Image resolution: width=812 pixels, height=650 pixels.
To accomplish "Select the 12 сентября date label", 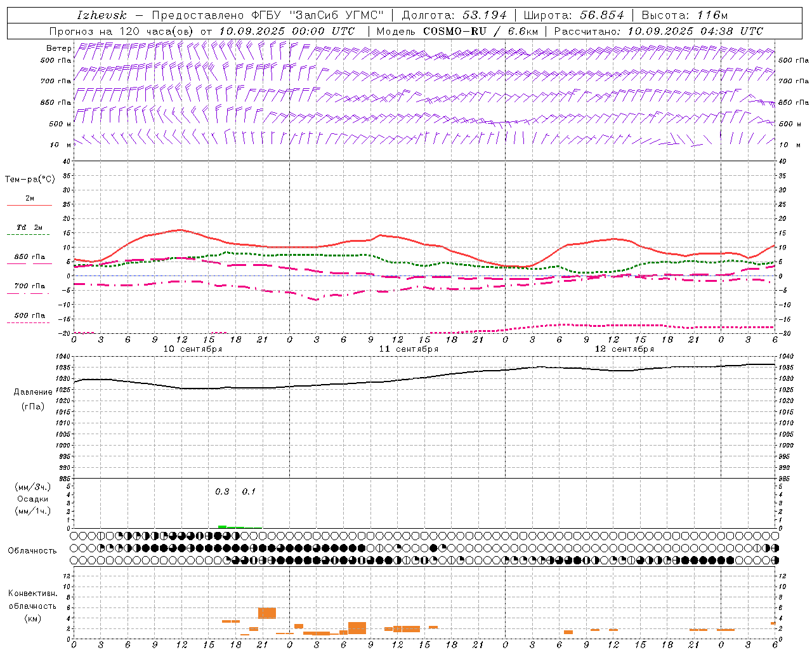I will 624,349.
